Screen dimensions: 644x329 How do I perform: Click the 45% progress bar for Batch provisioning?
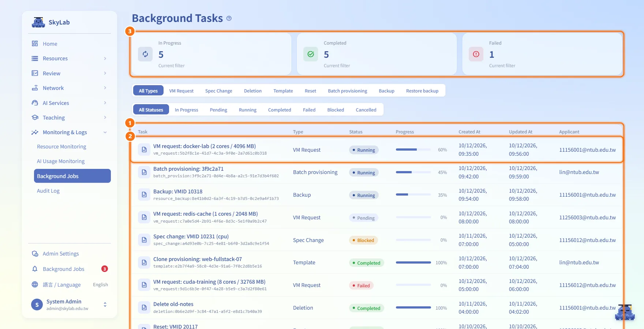(413, 172)
